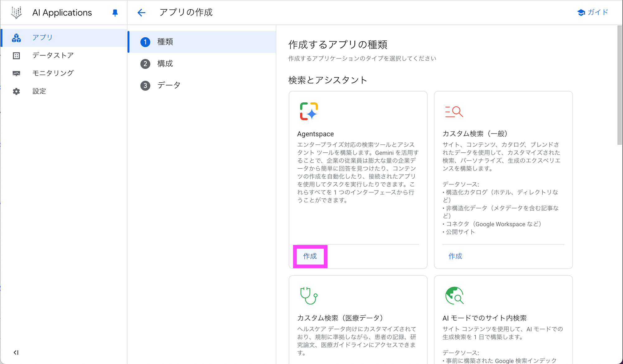The height and width of the screenshot is (364, 623).
Task: Click the Agentspace card title
Action: coord(315,134)
